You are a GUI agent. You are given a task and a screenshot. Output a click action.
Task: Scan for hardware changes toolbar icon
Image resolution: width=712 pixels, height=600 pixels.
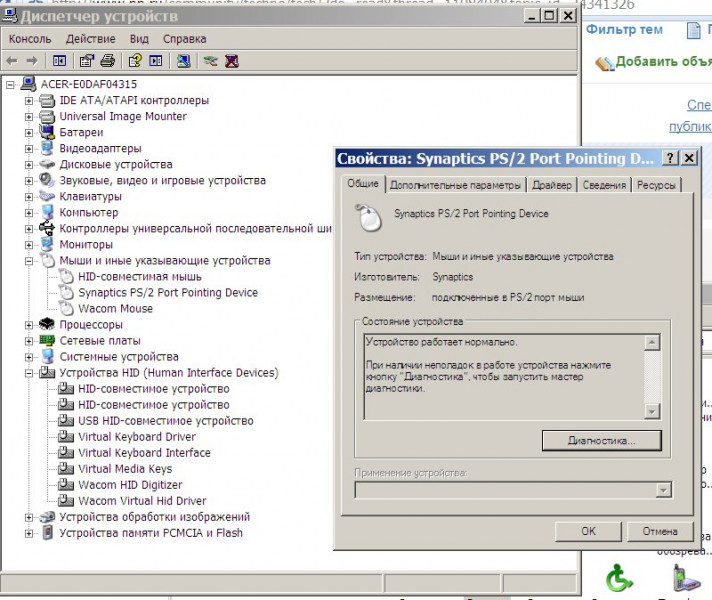pos(183,61)
